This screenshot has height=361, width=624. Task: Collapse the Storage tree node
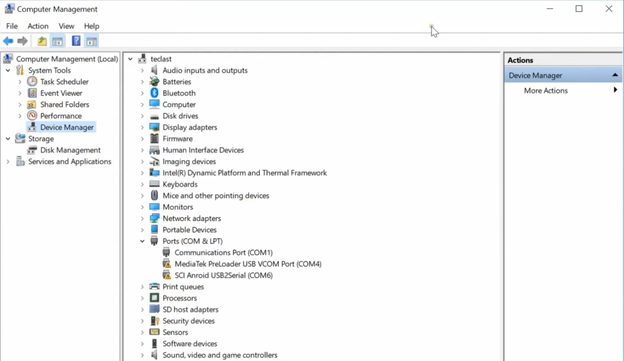pos(8,139)
